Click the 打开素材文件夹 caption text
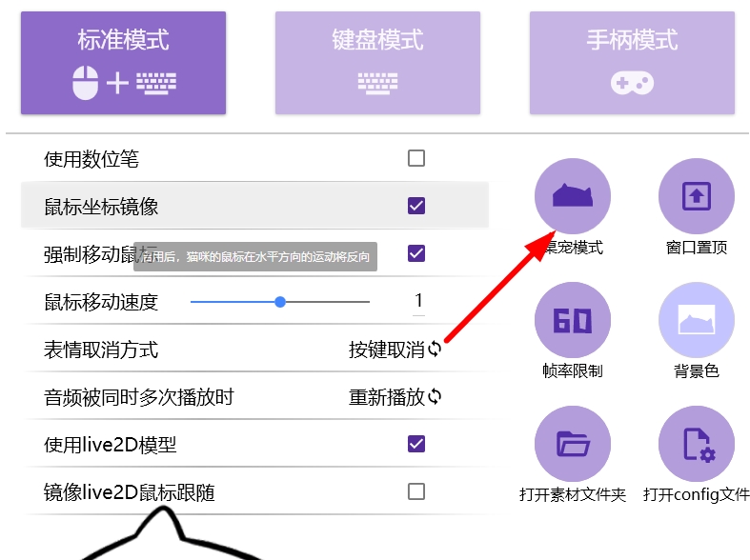Viewport: 750px width, 560px height. (x=573, y=494)
